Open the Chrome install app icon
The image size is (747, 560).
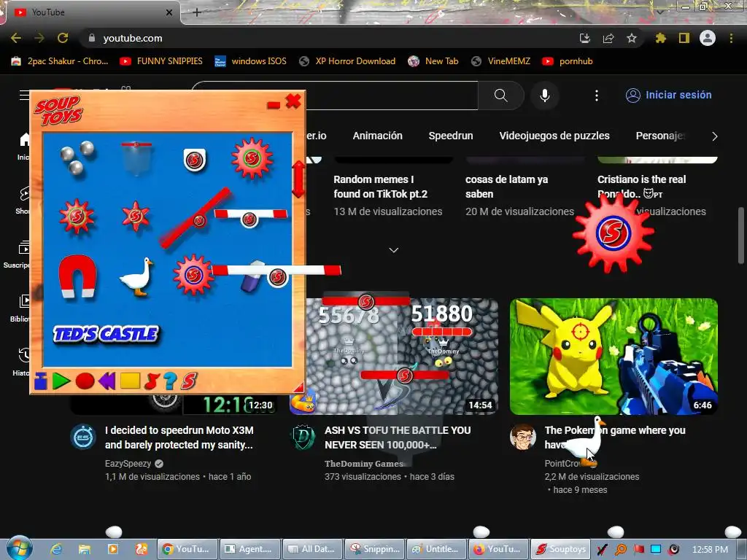point(585,38)
